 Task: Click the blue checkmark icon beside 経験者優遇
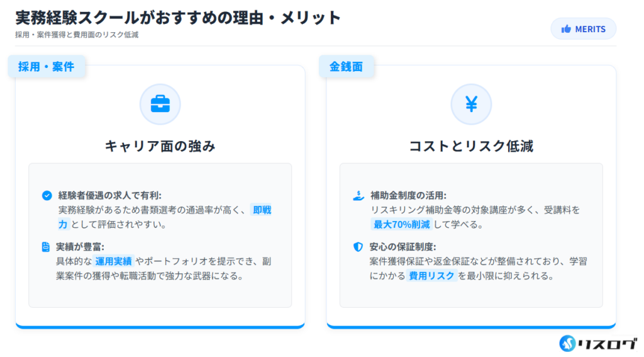tap(47, 195)
